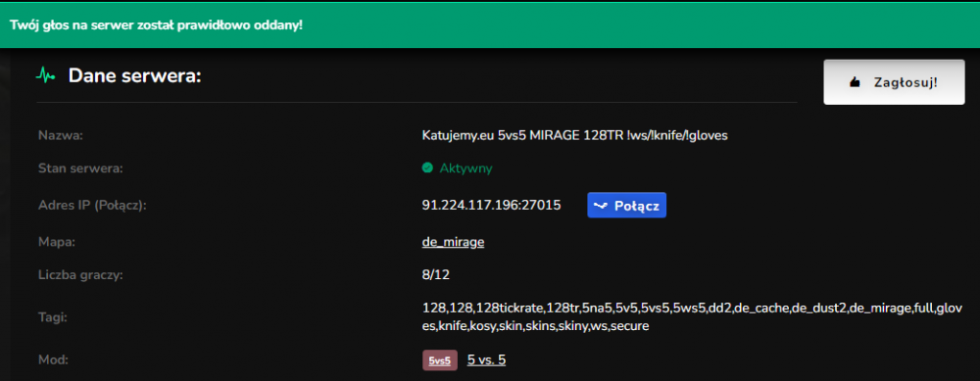Select the IP address 91.224.117.196:27015
Screen dimensions: 980x381
(x=491, y=205)
